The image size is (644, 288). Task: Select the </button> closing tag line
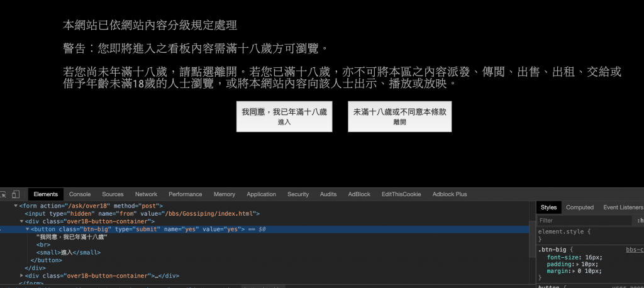coord(47,260)
